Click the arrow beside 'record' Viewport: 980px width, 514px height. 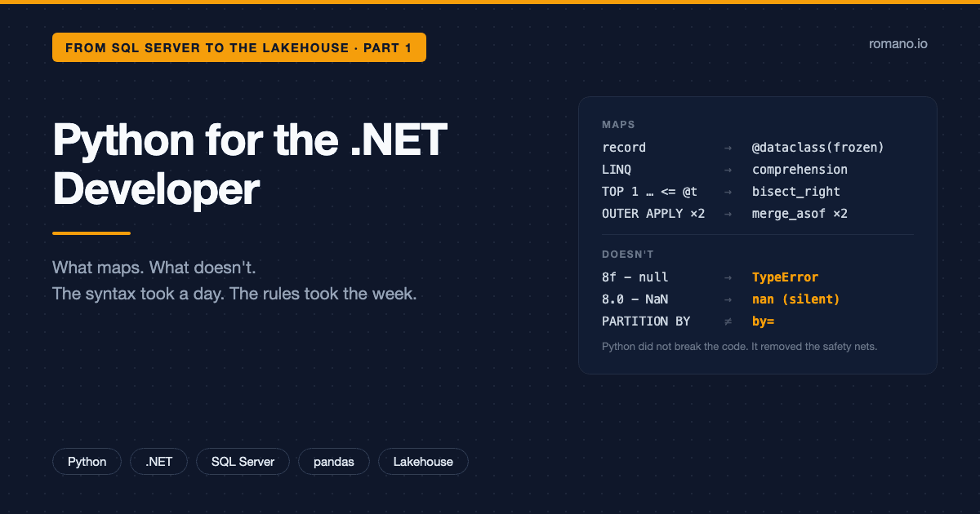point(728,148)
